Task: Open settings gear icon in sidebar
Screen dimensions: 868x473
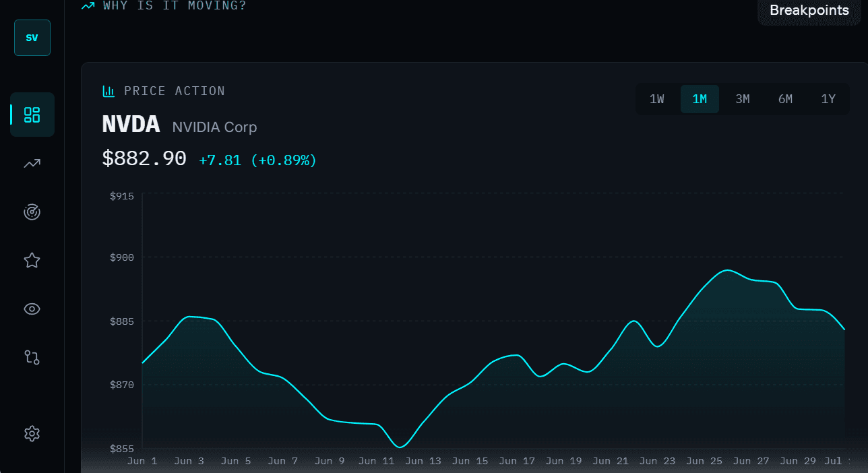Action: 32,433
